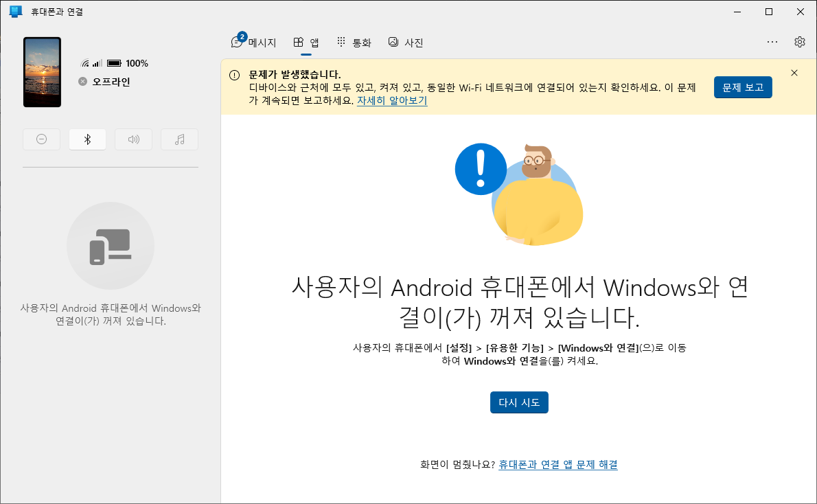Screen dimensions: 817x504
Task: Click the Wi-Fi signal status icon
Action: click(x=85, y=64)
